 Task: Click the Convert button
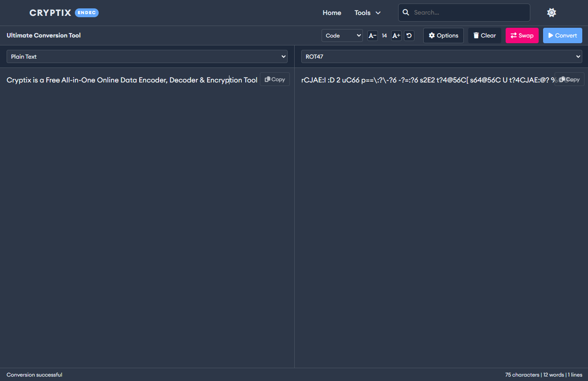(x=562, y=35)
